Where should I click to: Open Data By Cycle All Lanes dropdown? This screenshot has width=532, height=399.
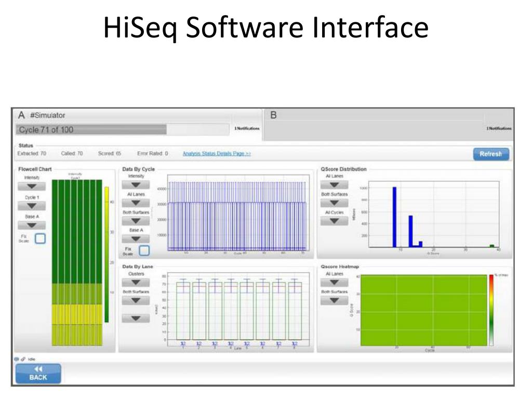[136, 203]
